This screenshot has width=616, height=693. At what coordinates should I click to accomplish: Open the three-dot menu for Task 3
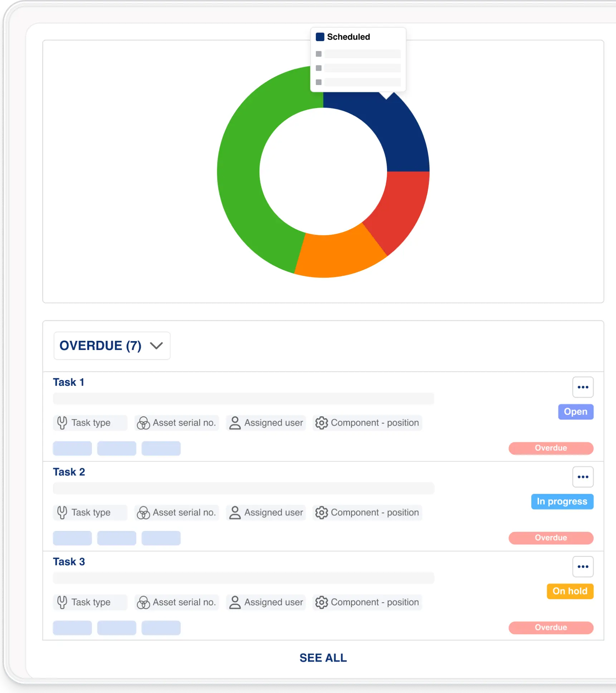point(583,567)
